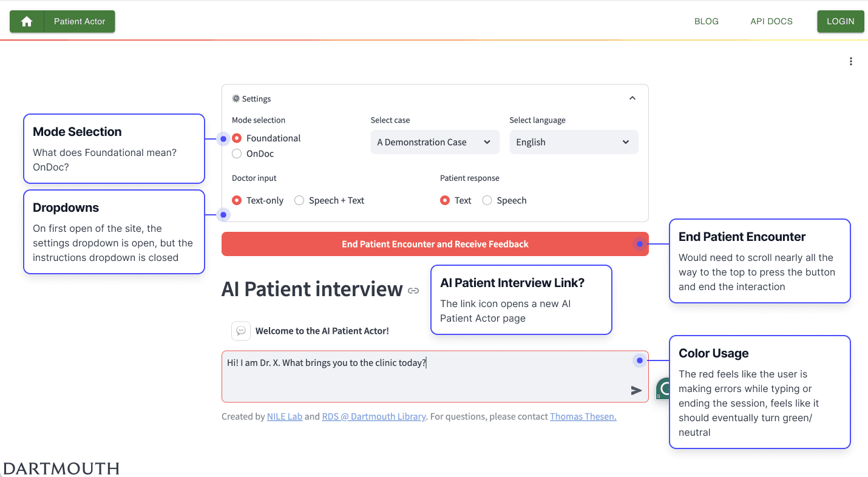Open the three-dot options menu

coord(851,61)
